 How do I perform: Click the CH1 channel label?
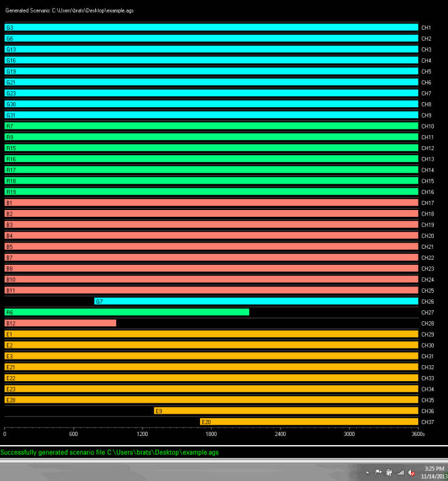tap(426, 27)
